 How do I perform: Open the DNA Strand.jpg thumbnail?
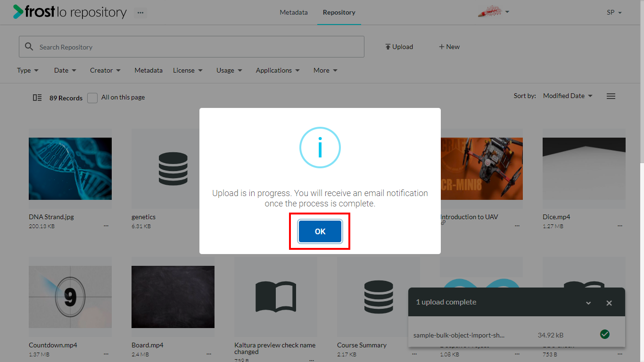70,169
